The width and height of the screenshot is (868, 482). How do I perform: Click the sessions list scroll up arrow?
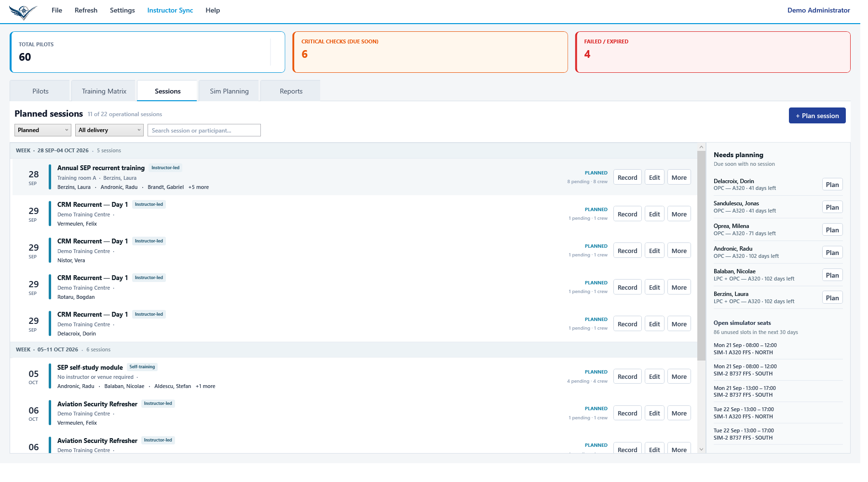(x=702, y=147)
